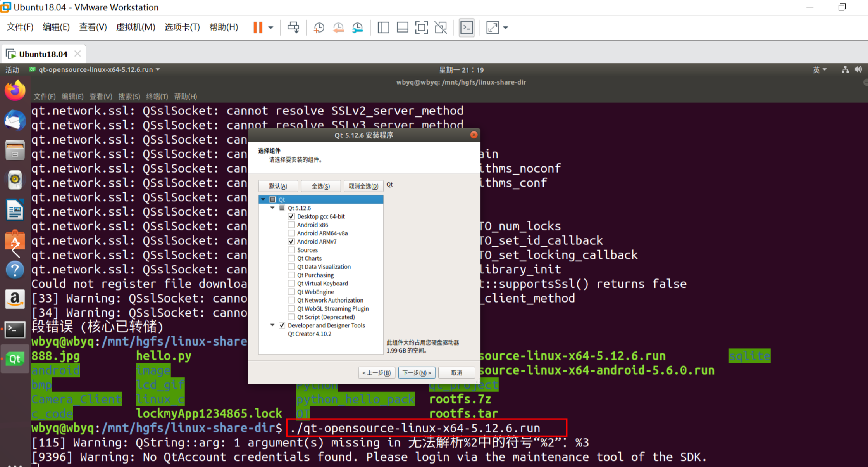Open dropdown arrow next to pause button
Viewport: 868px width, 467px height.
(x=271, y=28)
